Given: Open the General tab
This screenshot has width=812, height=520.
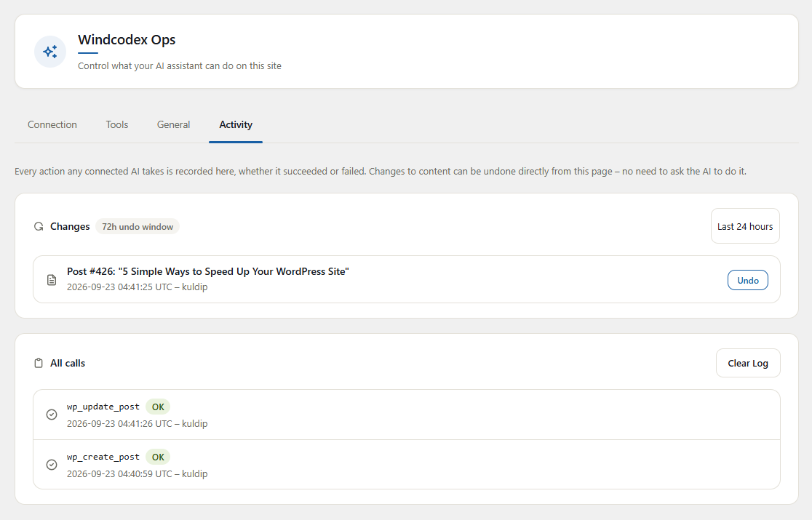Looking at the screenshot, I should [x=173, y=124].
